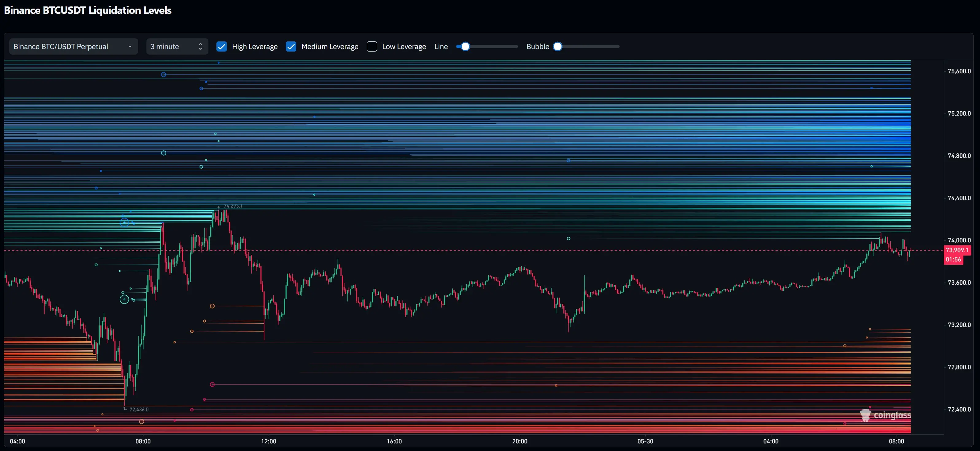980x451 pixels.
Task: Click the 74,400.0 price axis label
Action: pos(959,198)
